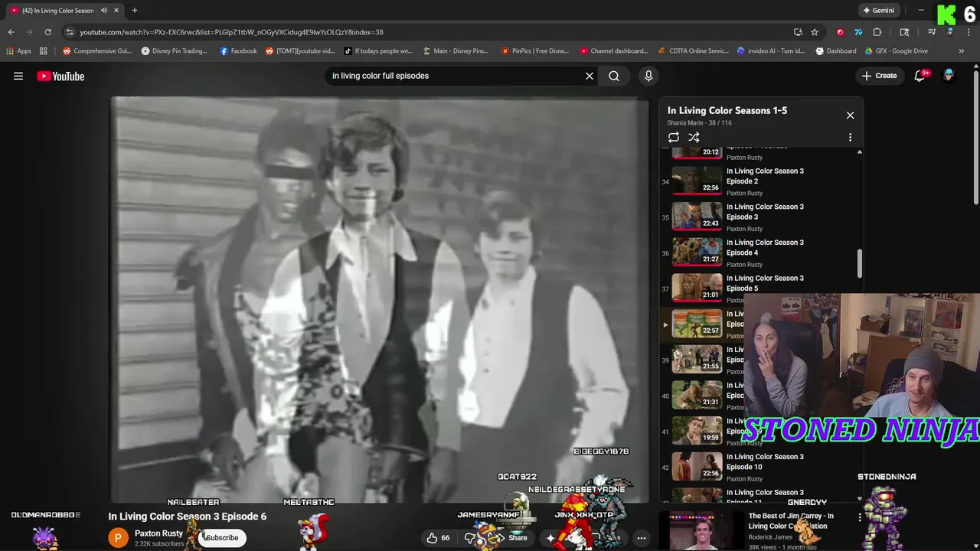The width and height of the screenshot is (980, 551).
Task: Toggle loop playlist
Action: click(x=674, y=137)
